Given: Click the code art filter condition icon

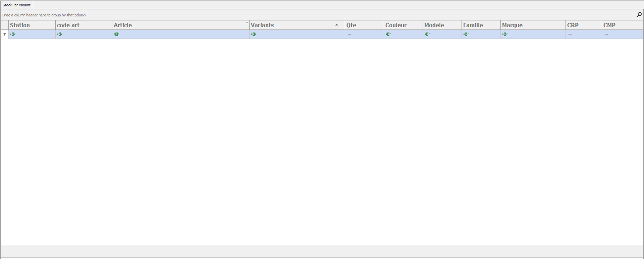Looking at the screenshot, I should [60, 34].
